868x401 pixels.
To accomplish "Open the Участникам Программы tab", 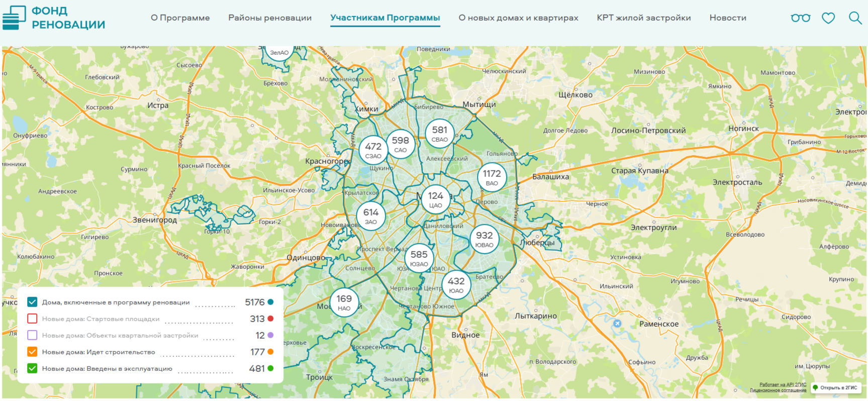I will [x=385, y=18].
